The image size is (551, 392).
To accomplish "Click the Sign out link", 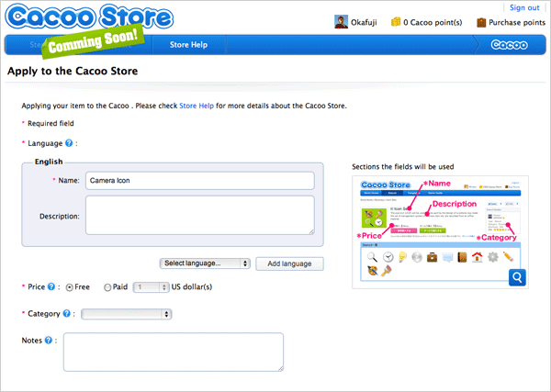I will click(524, 7).
